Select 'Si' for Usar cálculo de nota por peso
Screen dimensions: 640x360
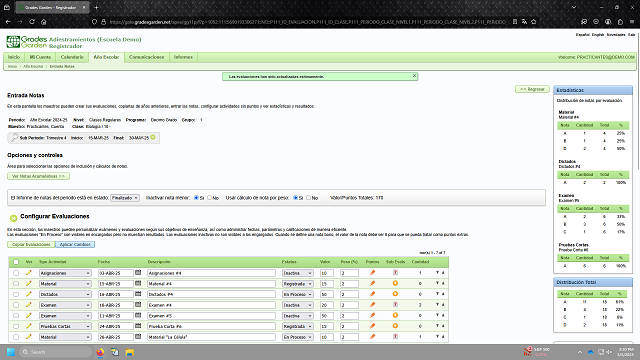[x=296, y=198]
